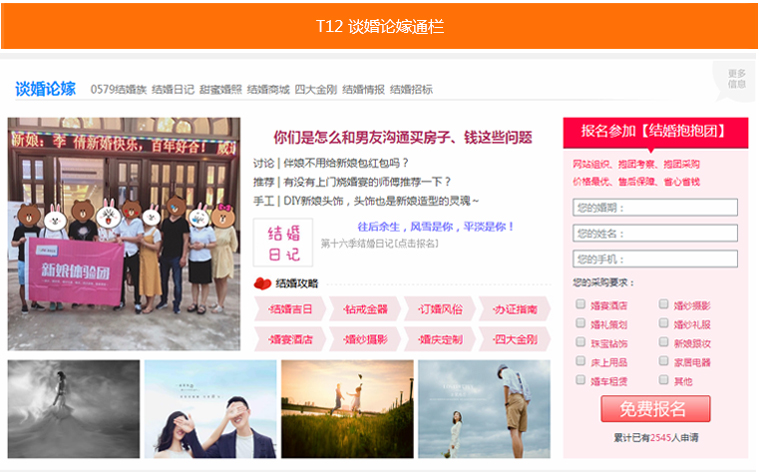
Task: Open the 订婚风俗 arrow tag
Action: pyautogui.click(x=439, y=309)
